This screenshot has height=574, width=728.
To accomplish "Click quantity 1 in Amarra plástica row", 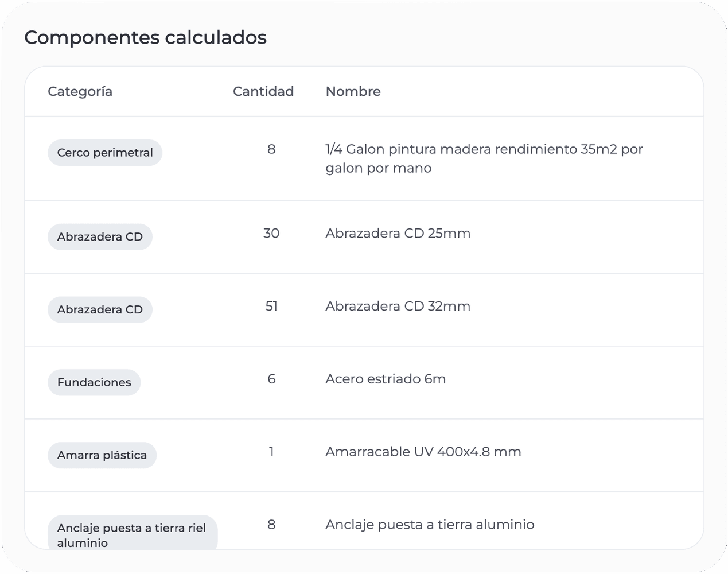I will (x=271, y=452).
